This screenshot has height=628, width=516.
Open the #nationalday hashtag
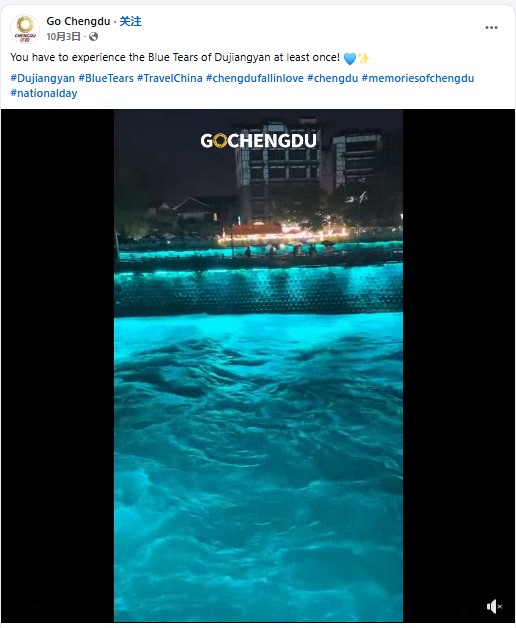pos(44,93)
